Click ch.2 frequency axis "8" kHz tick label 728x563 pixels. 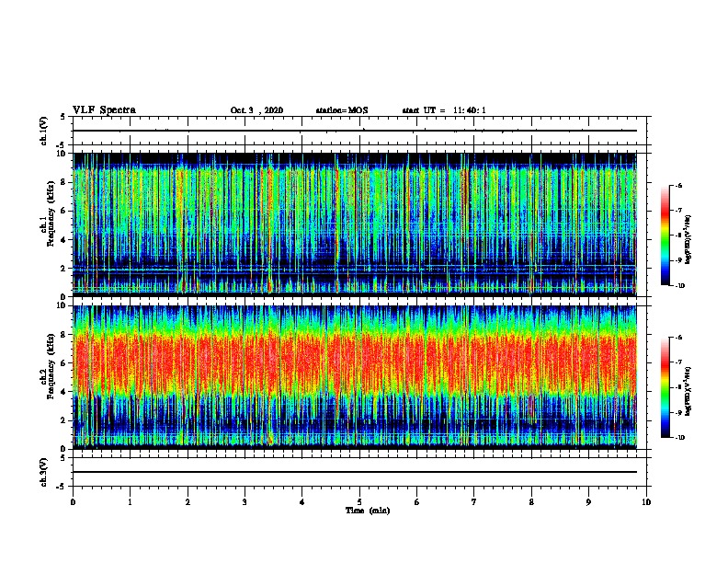pos(64,335)
